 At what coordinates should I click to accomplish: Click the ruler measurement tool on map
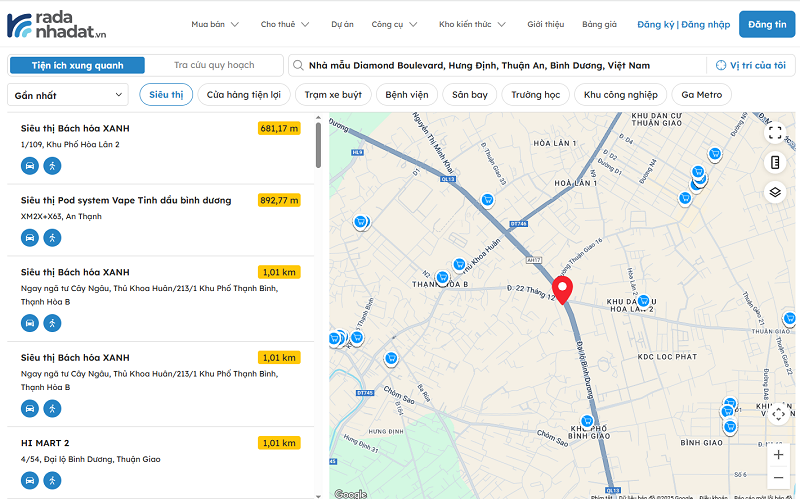(x=776, y=162)
